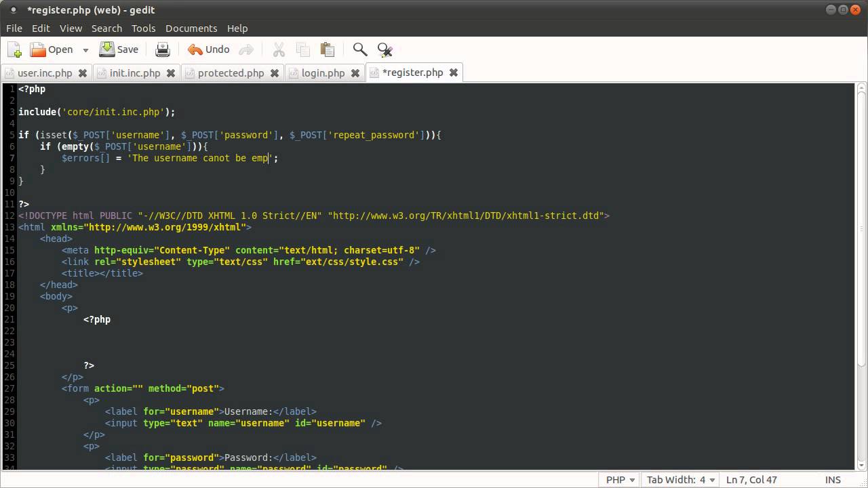Image resolution: width=868 pixels, height=488 pixels.
Task: Click the Open file button
Action: click(52, 49)
